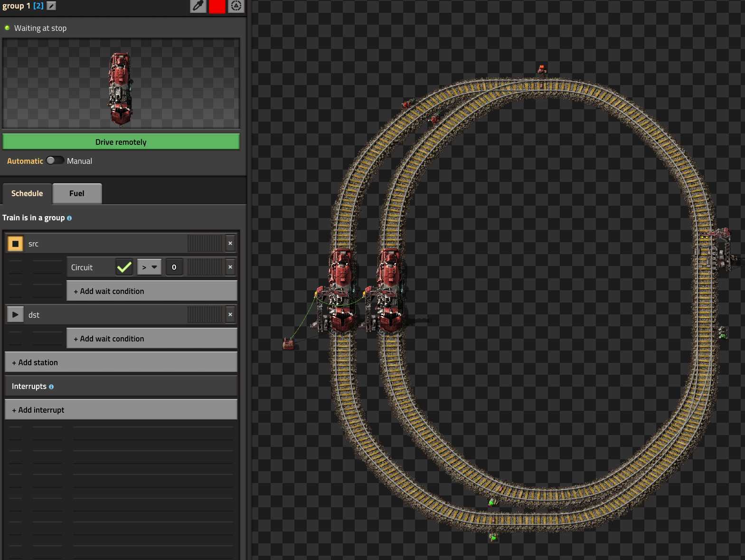The width and height of the screenshot is (745, 560).
Task: Click the info icon next to Interrupts
Action: [51, 387]
